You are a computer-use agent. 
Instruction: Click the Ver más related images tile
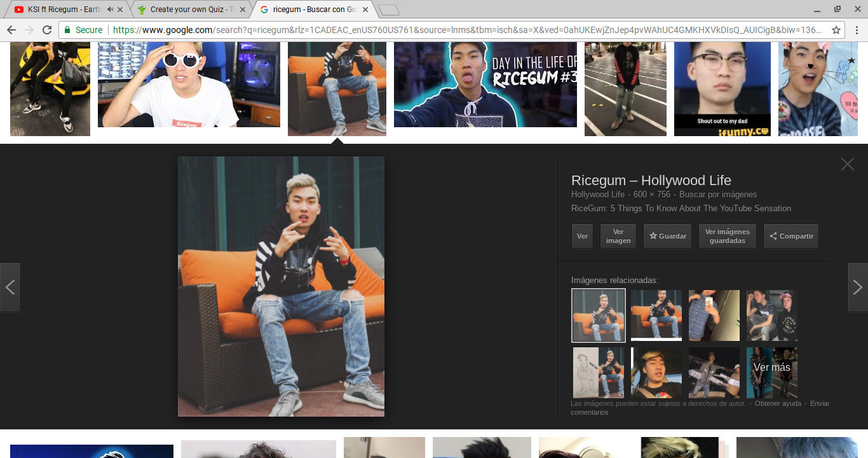772,372
